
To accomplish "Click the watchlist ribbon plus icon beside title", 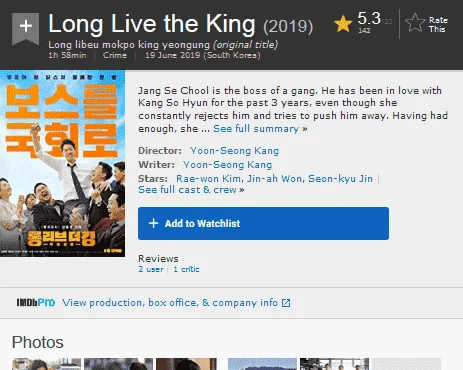I will (25, 28).
